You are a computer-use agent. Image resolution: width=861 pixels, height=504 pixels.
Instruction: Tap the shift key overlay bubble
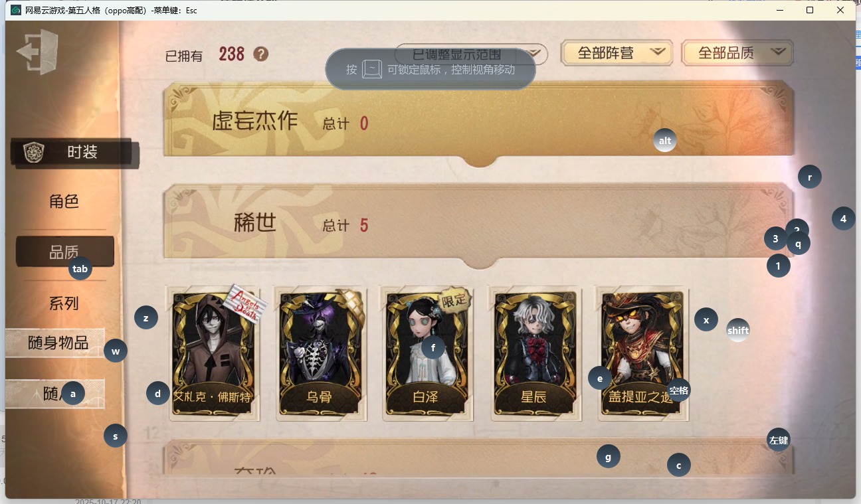(x=738, y=330)
